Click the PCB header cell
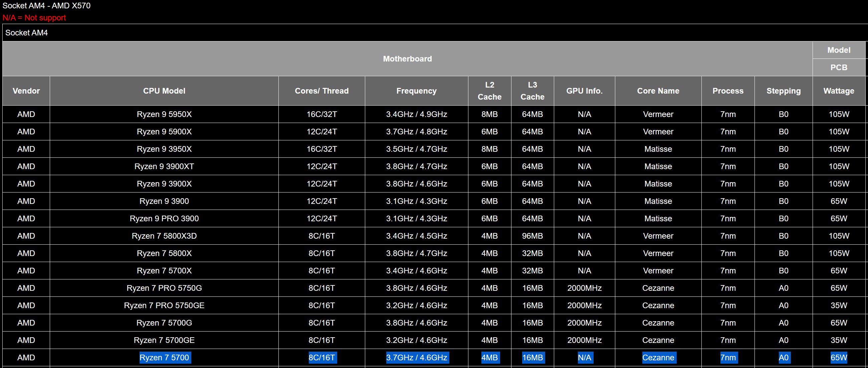This screenshot has height=368, width=868. [839, 68]
